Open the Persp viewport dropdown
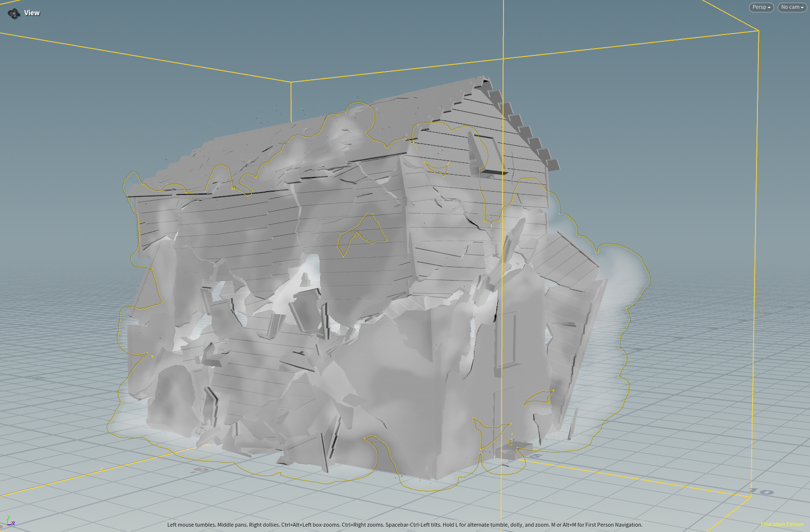The image size is (810, 532). click(x=761, y=7)
